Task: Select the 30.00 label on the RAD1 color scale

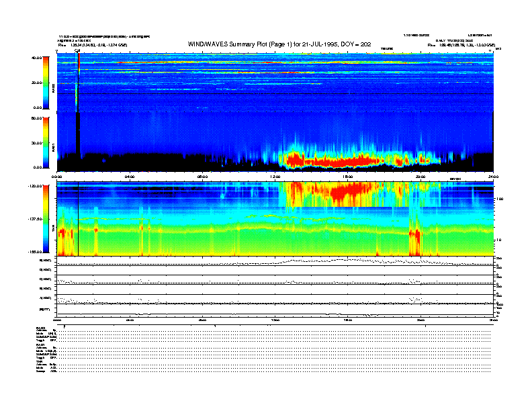Action: click(x=36, y=143)
